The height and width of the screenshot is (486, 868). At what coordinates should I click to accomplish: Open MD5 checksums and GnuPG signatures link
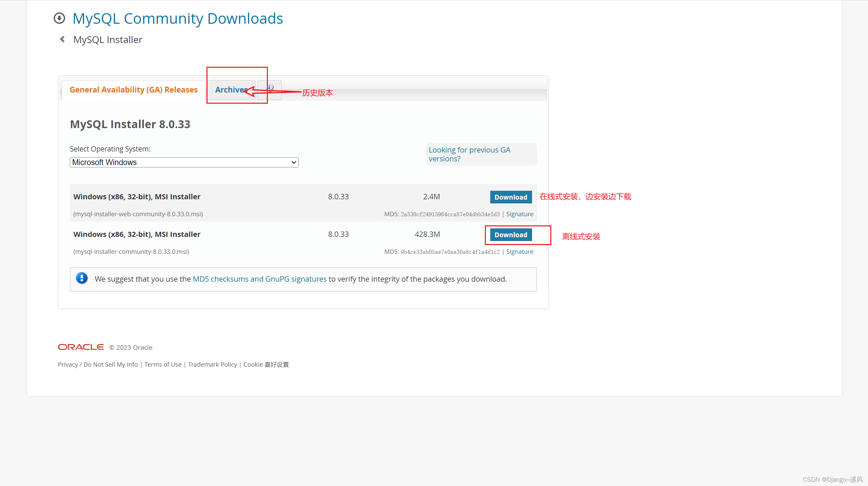(259, 279)
